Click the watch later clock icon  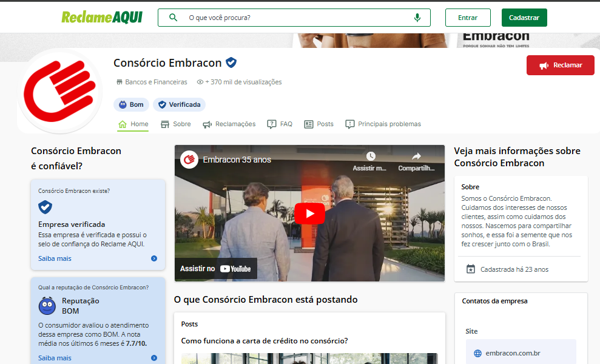[370, 157]
